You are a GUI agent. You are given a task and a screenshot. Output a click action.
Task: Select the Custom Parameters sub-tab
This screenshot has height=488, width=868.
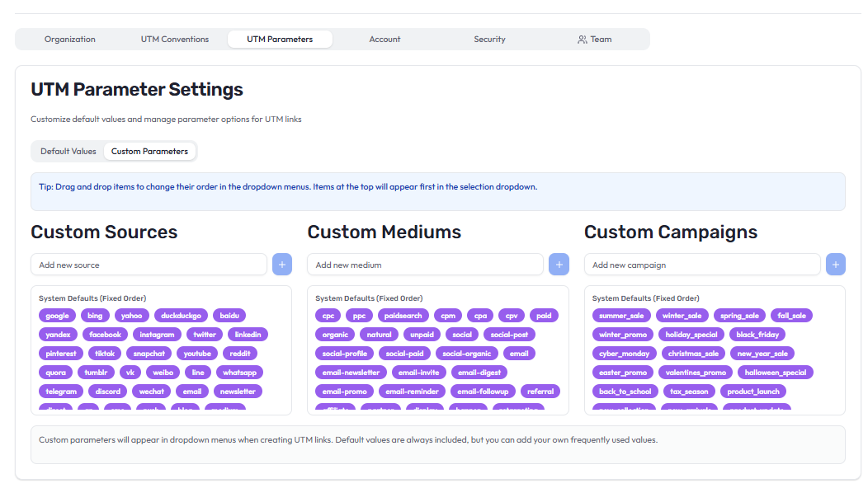click(149, 152)
